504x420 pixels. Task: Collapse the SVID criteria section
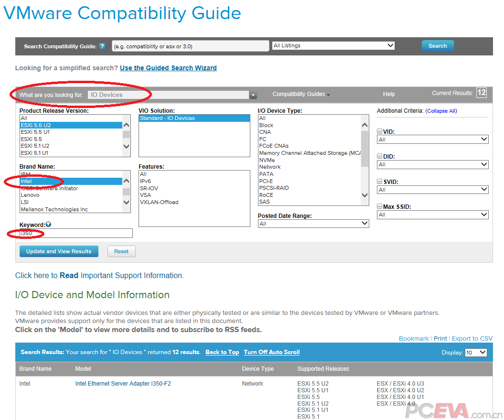click(x=380, y=182)
